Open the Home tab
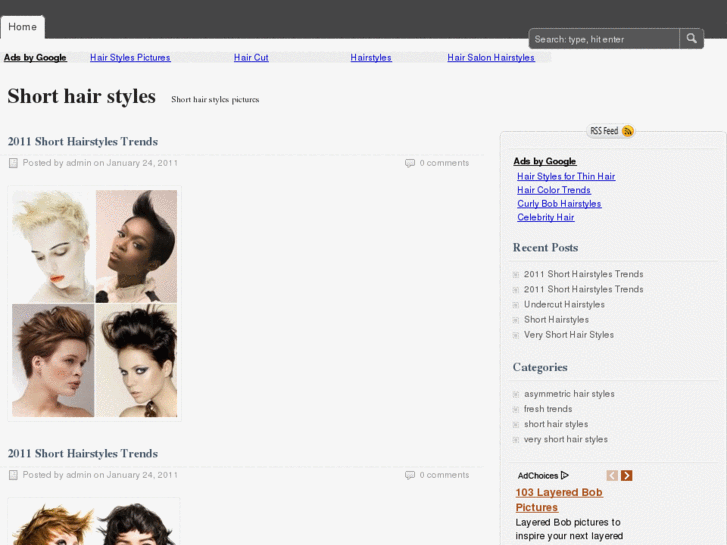Image resolution: width=727 pixels, height=545 pixels. click(x=22, y=27)
